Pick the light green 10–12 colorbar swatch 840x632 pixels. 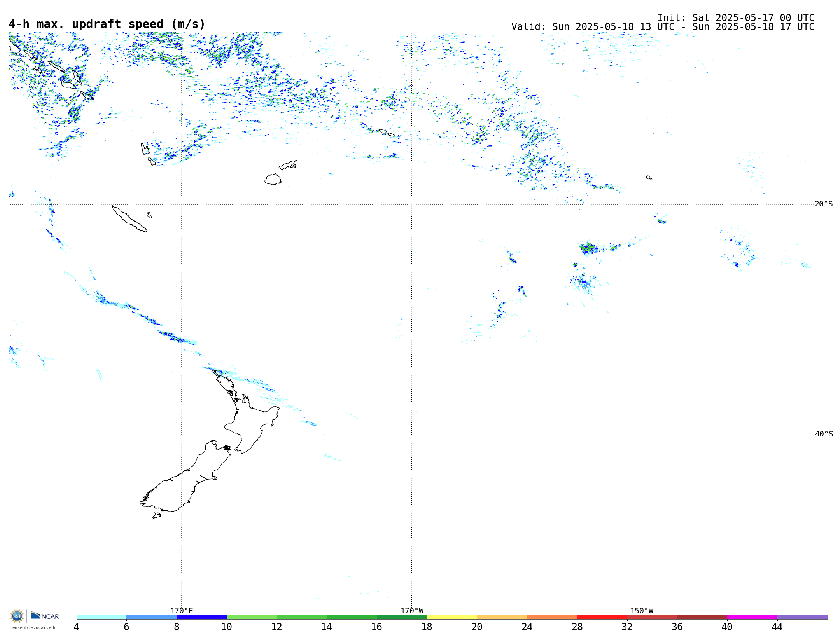click(x=252, y=617)
